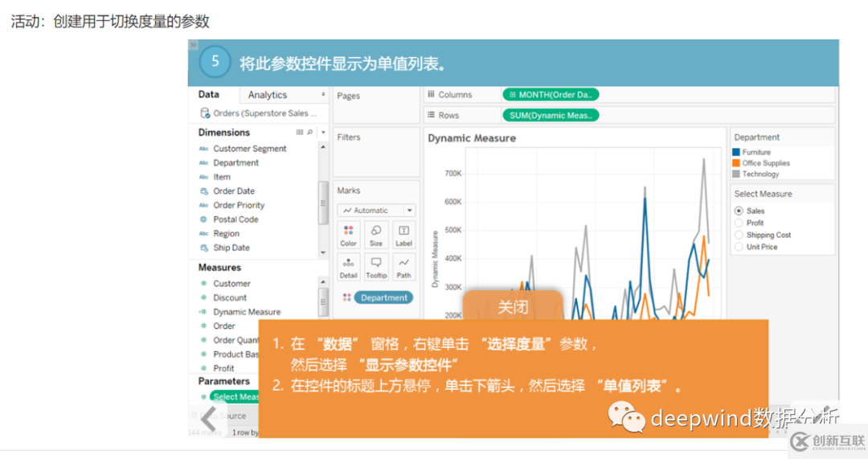
Task: Click the Orders (Superstore Sales ... data source name
Action: pyautogui.click(x=264, y=113)
